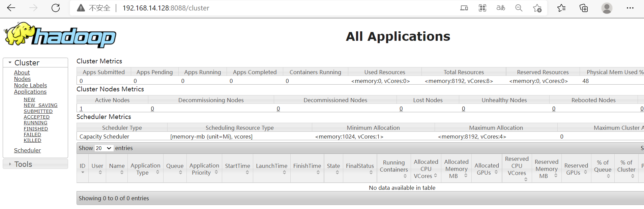Filter applications by NEW_SAVING state
644x209 pixels.
pyautogui.click(x=40, y=105)
